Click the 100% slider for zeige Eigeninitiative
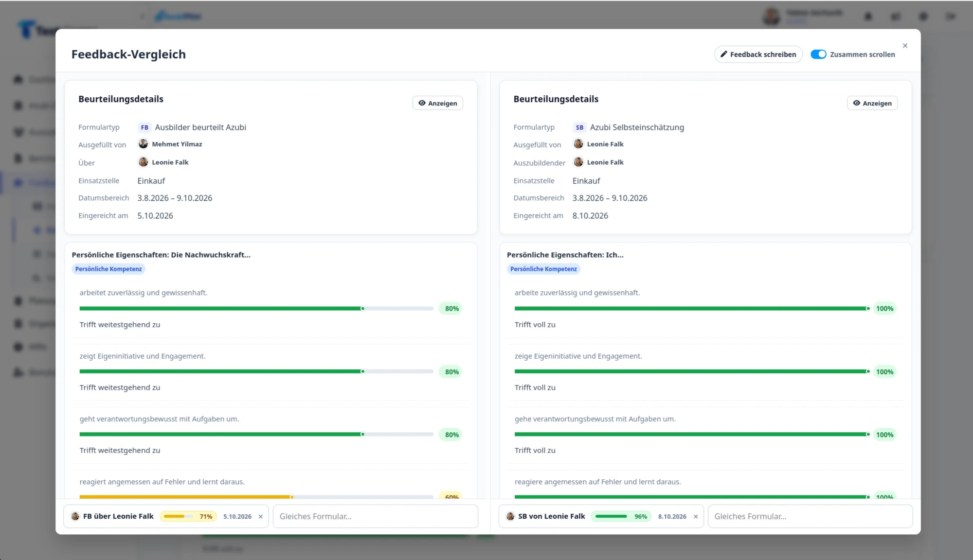 692,371
